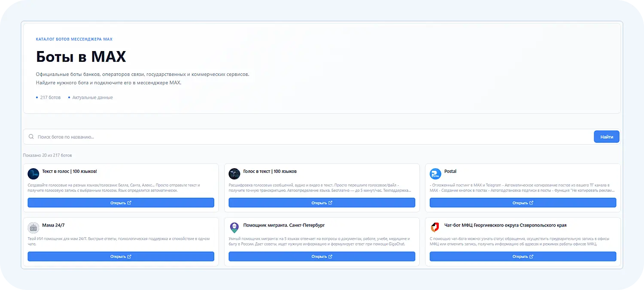This screenshot has width=644, height=290.
Task: Click the 'Голос в текст' microphone avatar
Action: [234, 174]
